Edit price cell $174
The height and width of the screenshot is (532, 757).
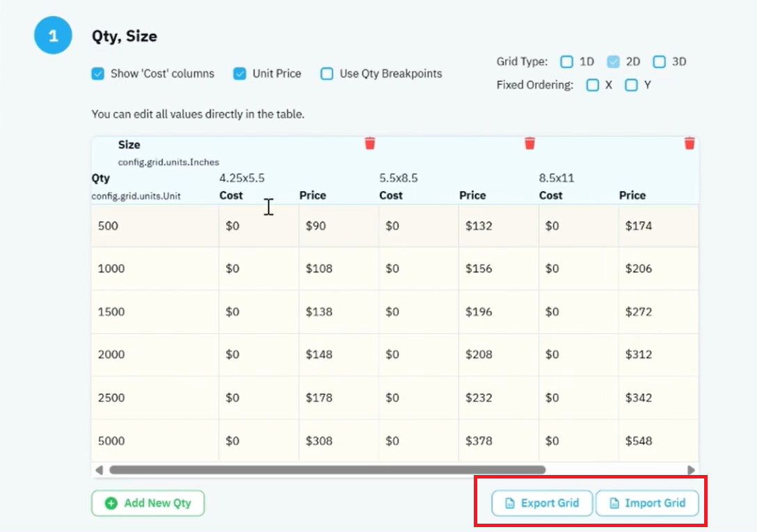click(658, 226)
